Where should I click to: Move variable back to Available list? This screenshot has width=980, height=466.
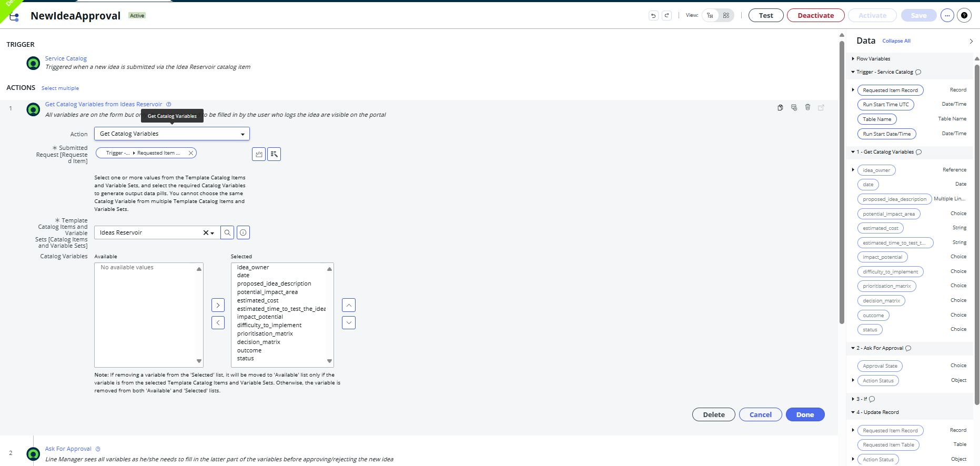[218, 322]
